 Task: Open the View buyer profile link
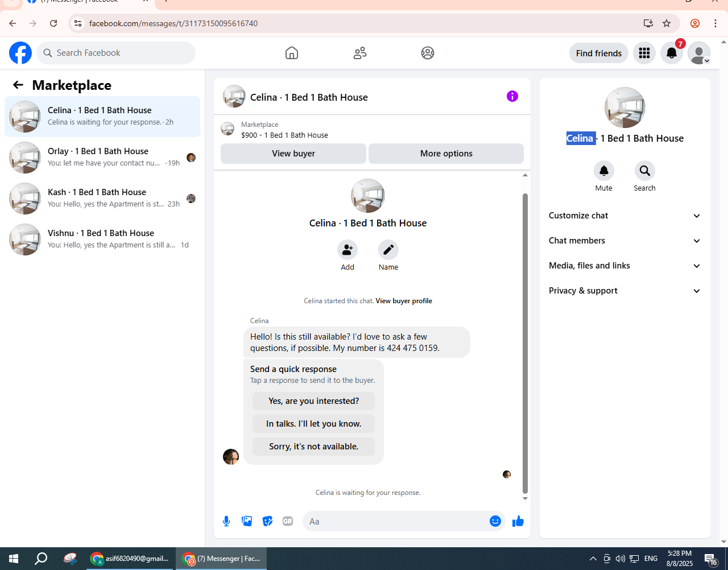point(404,301)
